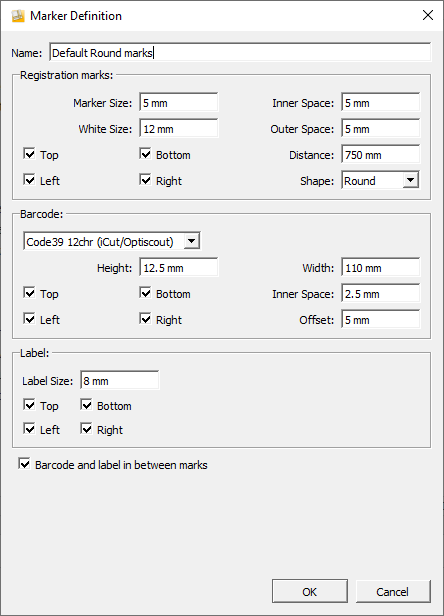The image size is (444, 616).
Task: Toggle Left checkbox in Label section
Action: point(29,429)
